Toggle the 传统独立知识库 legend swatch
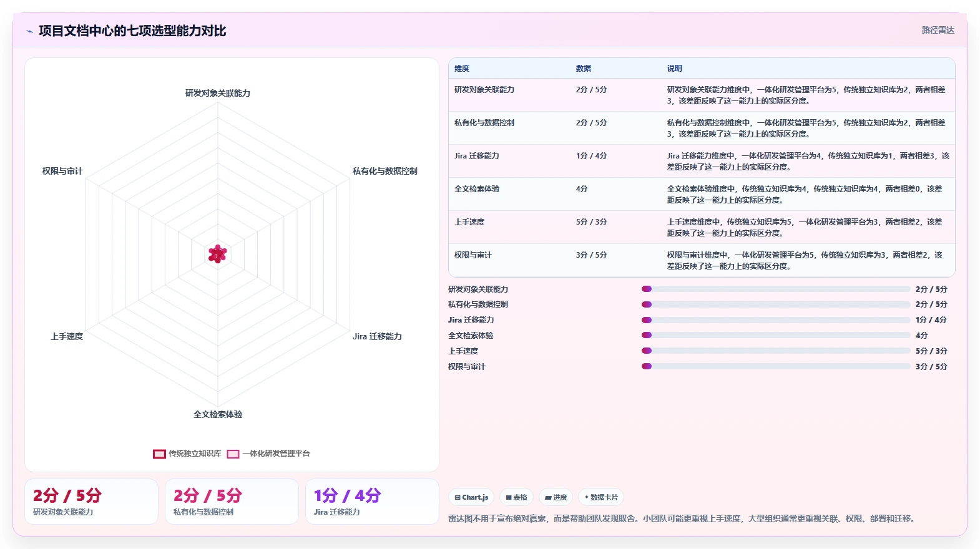Viewport: 980px width, 549px height. point(159,454)
